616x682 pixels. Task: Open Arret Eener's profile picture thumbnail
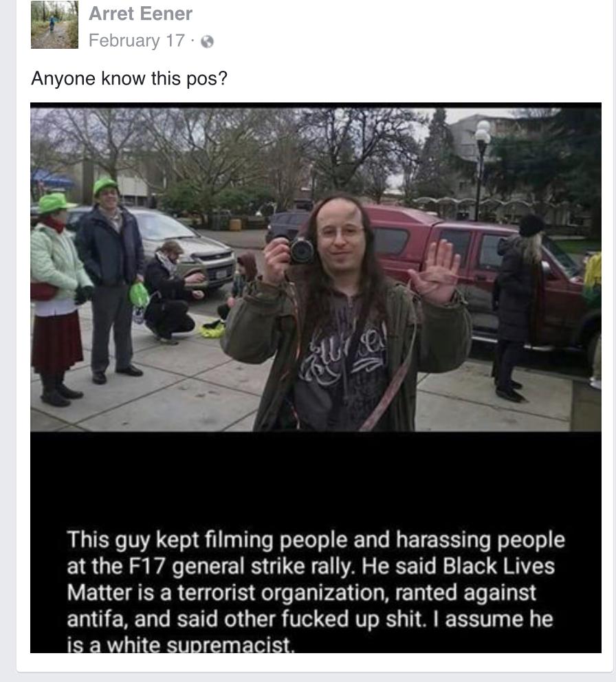click(54, 24)
